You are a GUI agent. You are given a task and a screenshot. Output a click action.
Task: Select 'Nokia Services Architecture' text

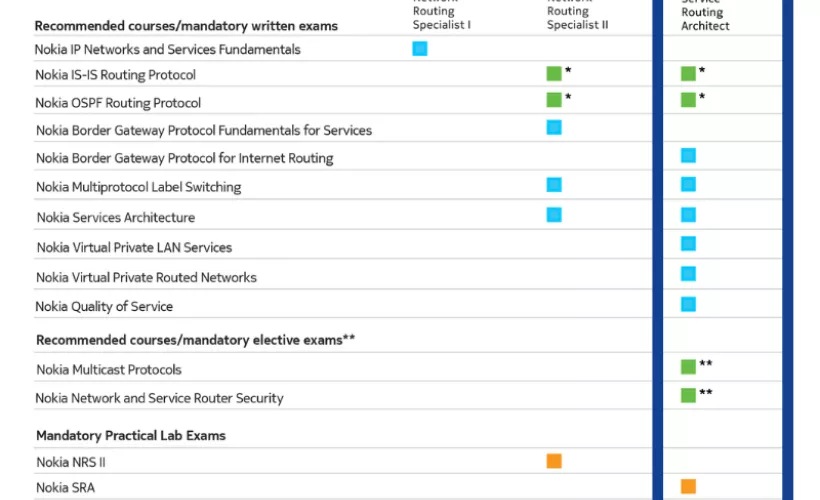(116, 217)
